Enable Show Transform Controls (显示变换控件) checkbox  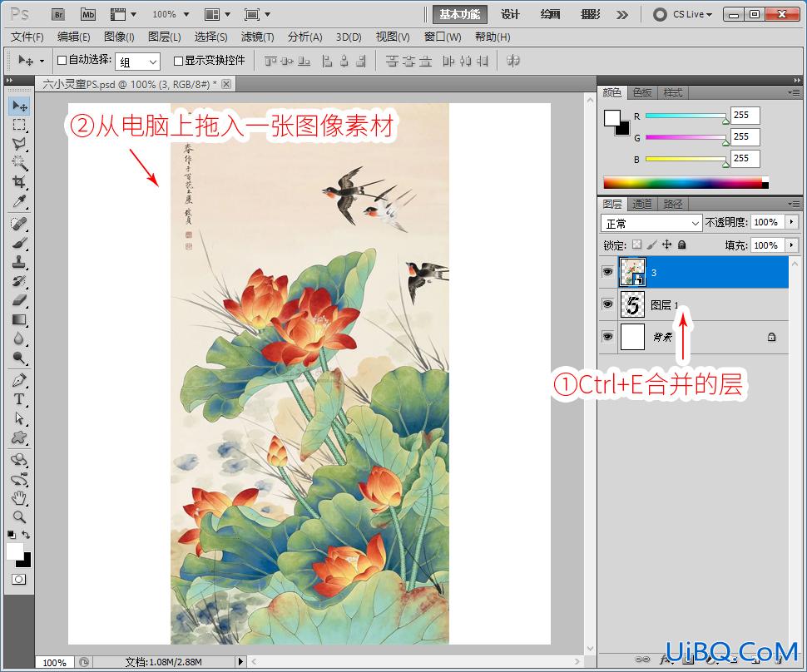coord(178,61)
